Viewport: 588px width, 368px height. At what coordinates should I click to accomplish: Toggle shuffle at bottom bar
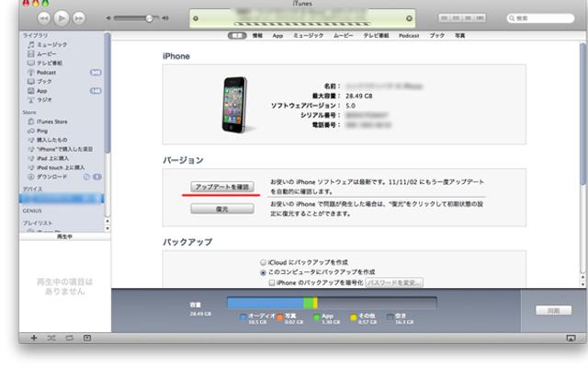[51, 338]
